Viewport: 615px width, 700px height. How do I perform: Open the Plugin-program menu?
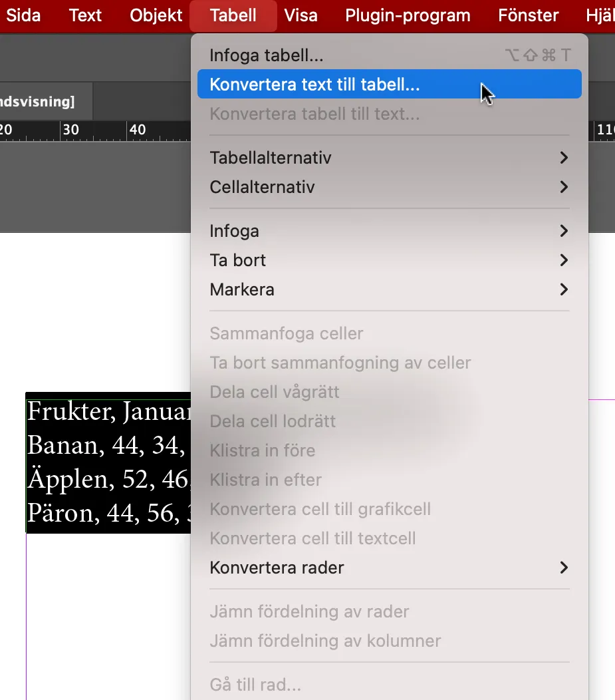408,15
